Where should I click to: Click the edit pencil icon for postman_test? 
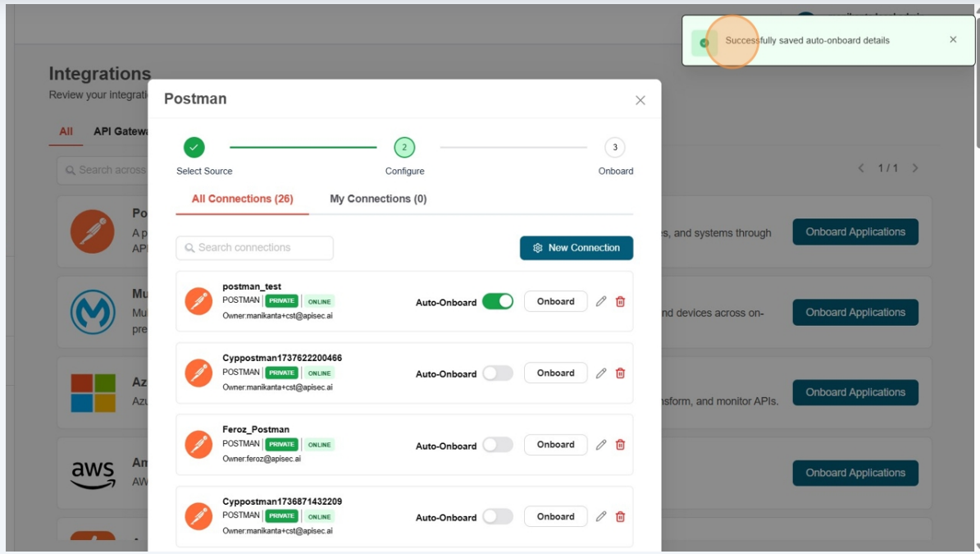tap(601, 301)
